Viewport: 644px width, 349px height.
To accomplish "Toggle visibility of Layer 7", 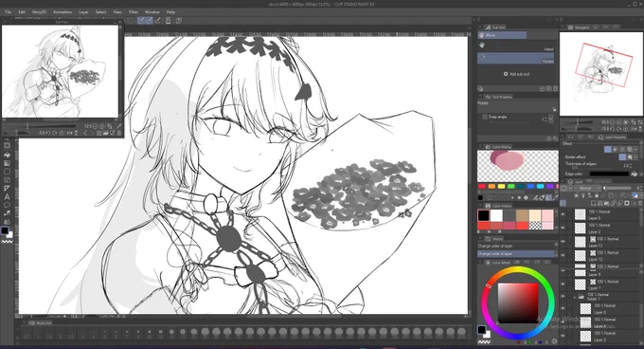I will [563, 285].
